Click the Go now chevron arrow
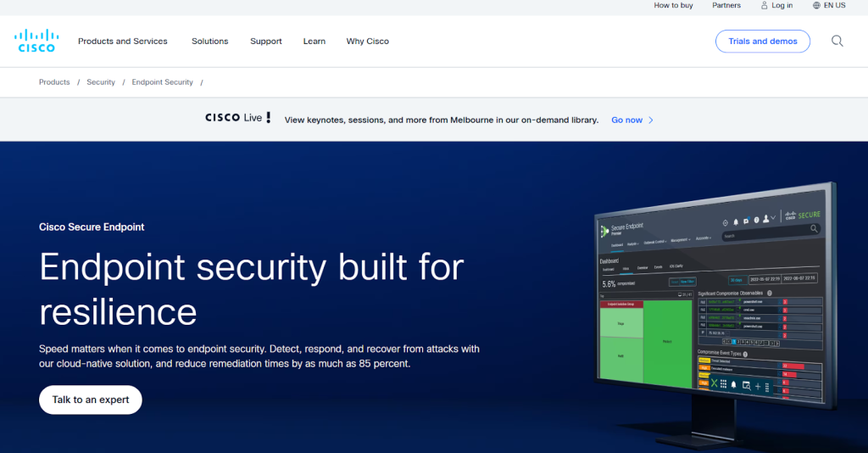This screenshot has height=453, width=868. click(x=651, y=120)
